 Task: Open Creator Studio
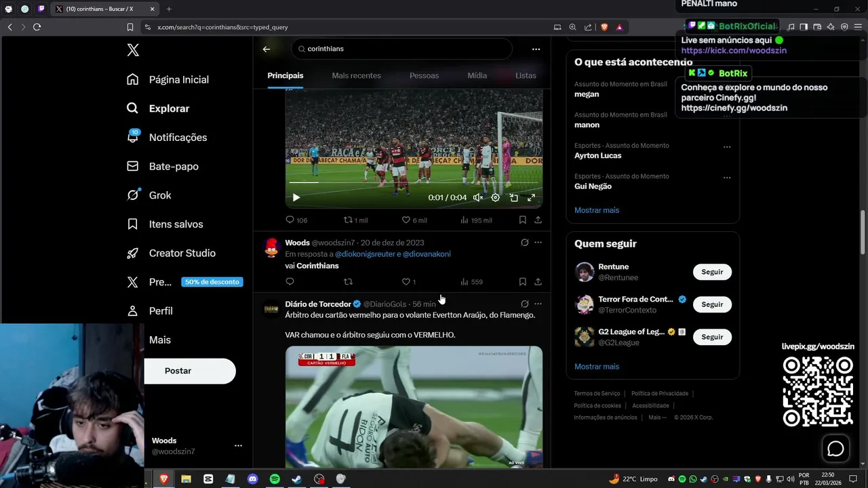tap(171, 253)
